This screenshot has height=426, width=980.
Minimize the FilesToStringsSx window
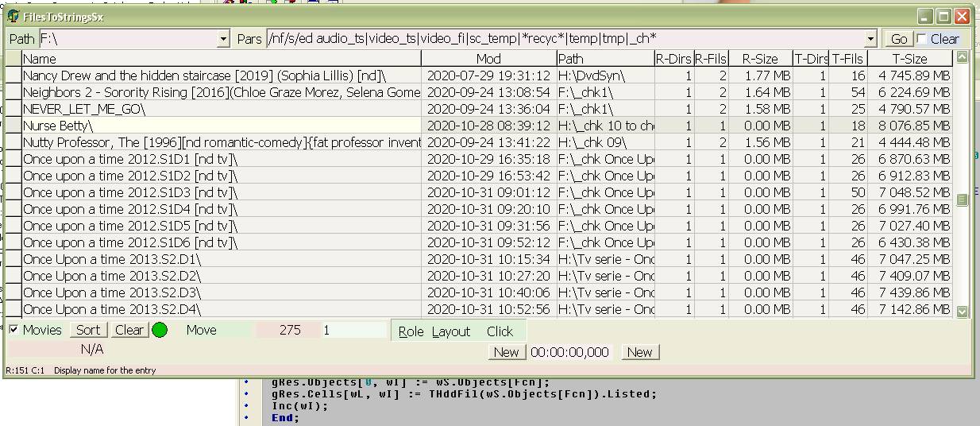(925, 17)
